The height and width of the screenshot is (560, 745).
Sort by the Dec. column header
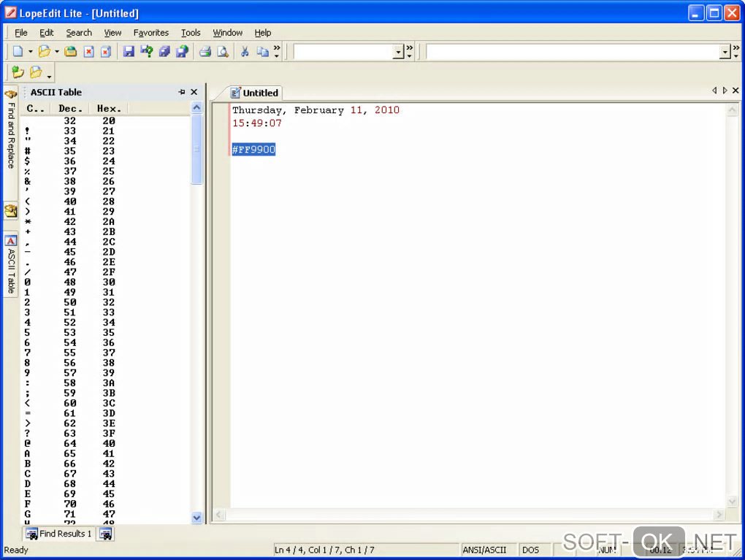pos(70,109)
